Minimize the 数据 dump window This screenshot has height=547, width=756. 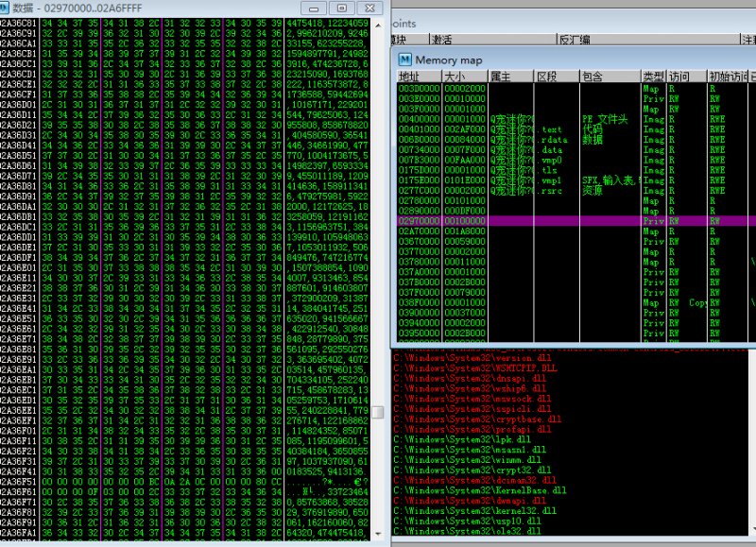click(314, 9)
